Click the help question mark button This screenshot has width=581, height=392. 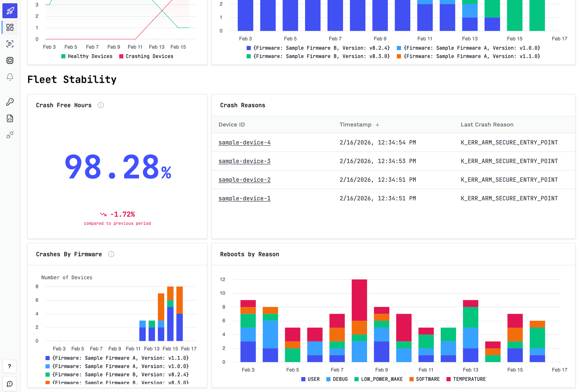[x=10, y=366]
